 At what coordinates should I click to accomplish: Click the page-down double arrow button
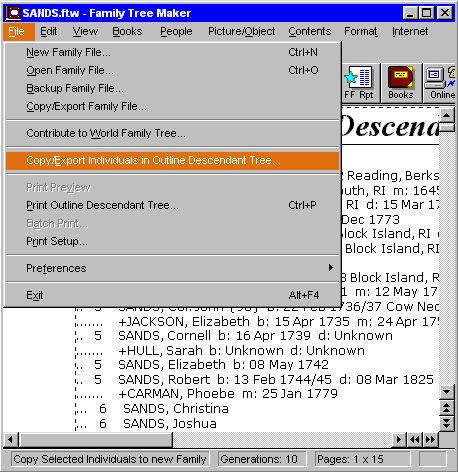[x=447, y=423]
